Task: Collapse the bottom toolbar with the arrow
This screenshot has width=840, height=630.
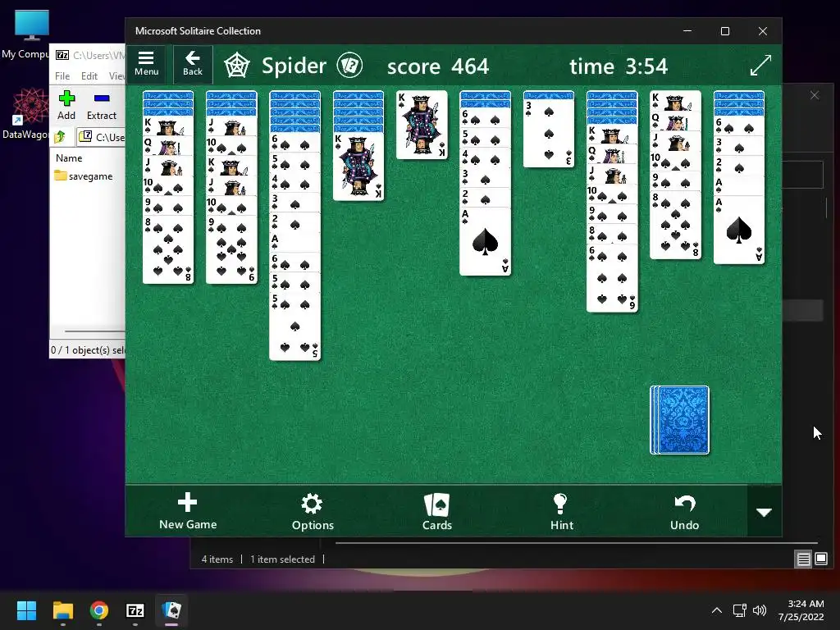Action: point(764,512)
